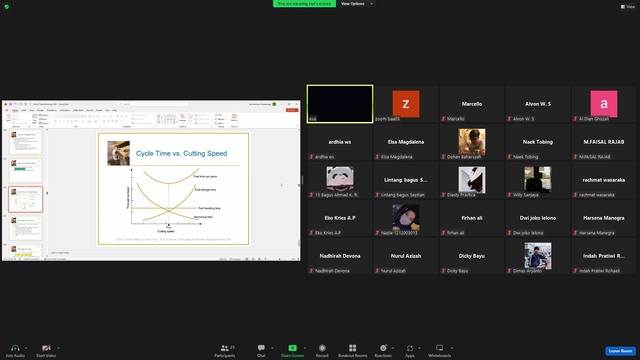Click the muted mic icon on Nadhirah Devona tile
640x360 pixels.
click(311, 271)
